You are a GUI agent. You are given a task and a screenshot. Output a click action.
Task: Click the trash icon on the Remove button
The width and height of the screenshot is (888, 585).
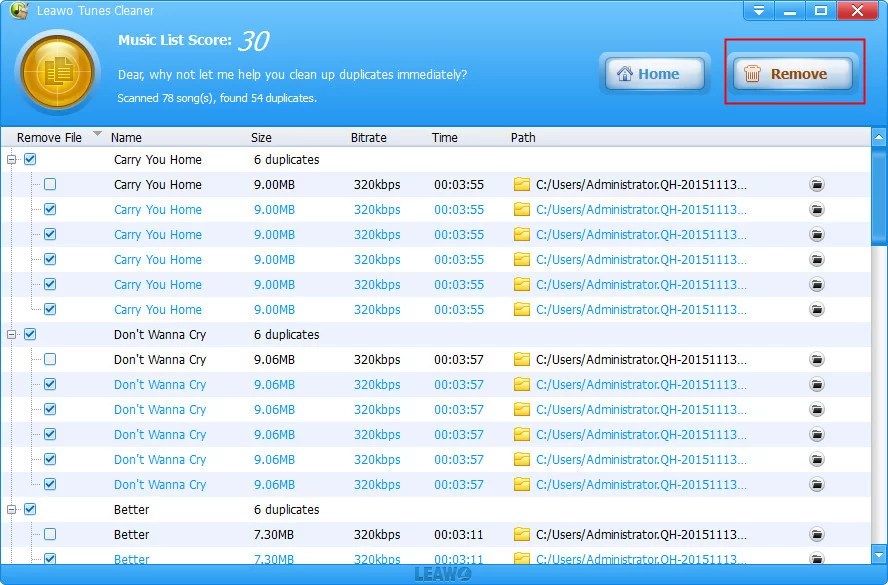[752, 73]
